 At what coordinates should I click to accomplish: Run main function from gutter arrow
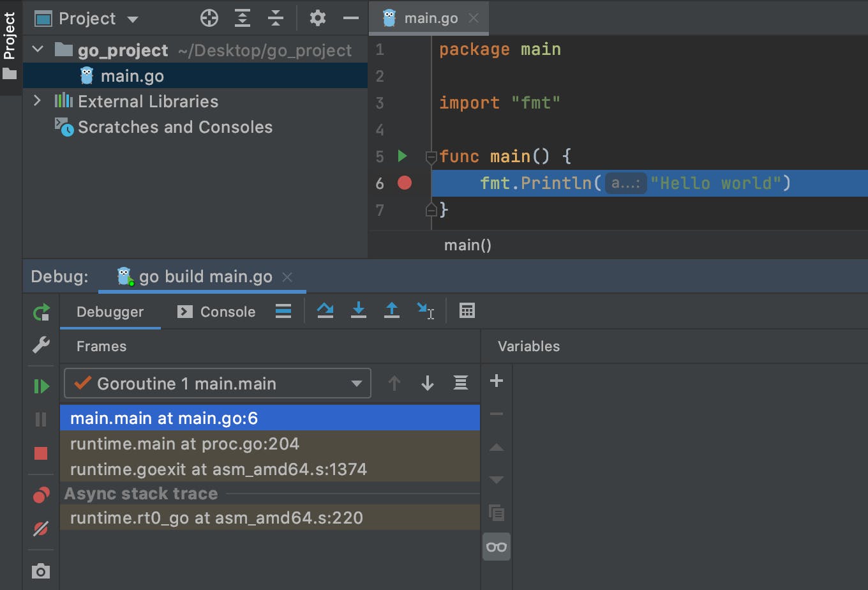[x=402, y=156]
